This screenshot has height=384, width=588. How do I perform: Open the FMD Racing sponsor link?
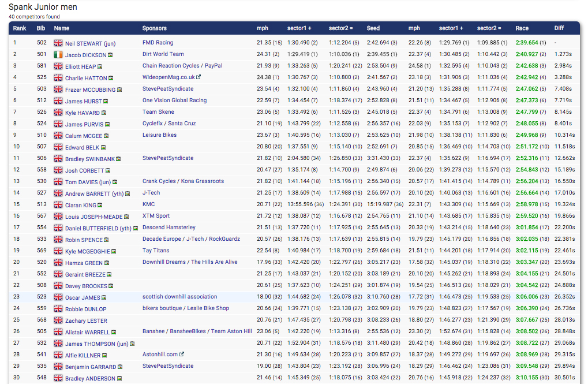[158, 43]
